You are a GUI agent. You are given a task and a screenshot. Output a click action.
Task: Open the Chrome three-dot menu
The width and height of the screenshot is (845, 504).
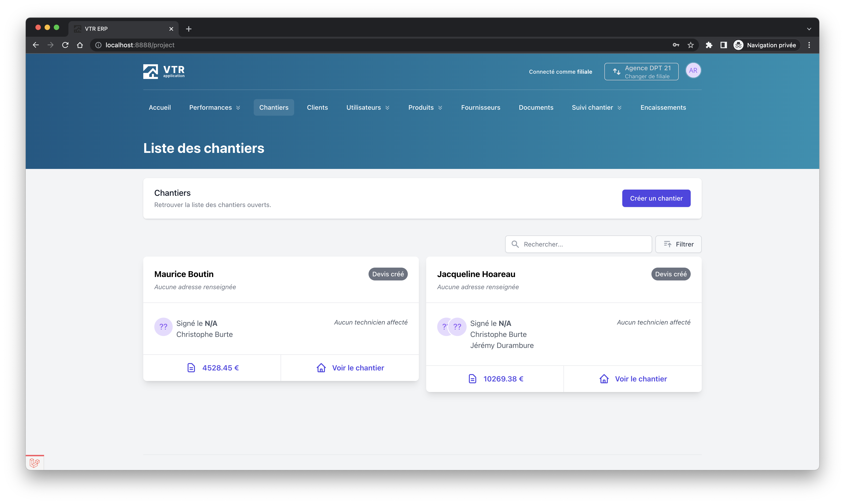(809, 45)
